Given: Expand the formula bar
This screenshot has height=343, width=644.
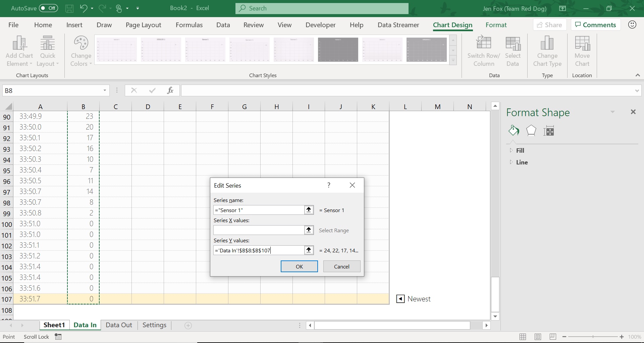Looking at the screenshot, I should (x=637, y=91).
